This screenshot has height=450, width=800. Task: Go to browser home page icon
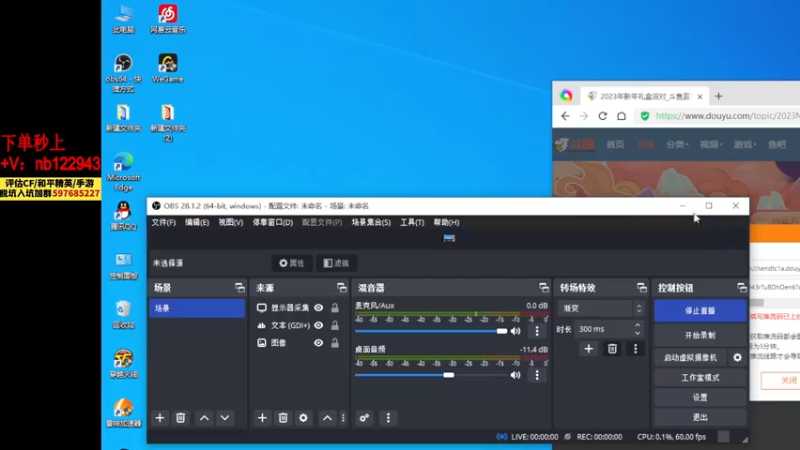[x=621, y=116]
